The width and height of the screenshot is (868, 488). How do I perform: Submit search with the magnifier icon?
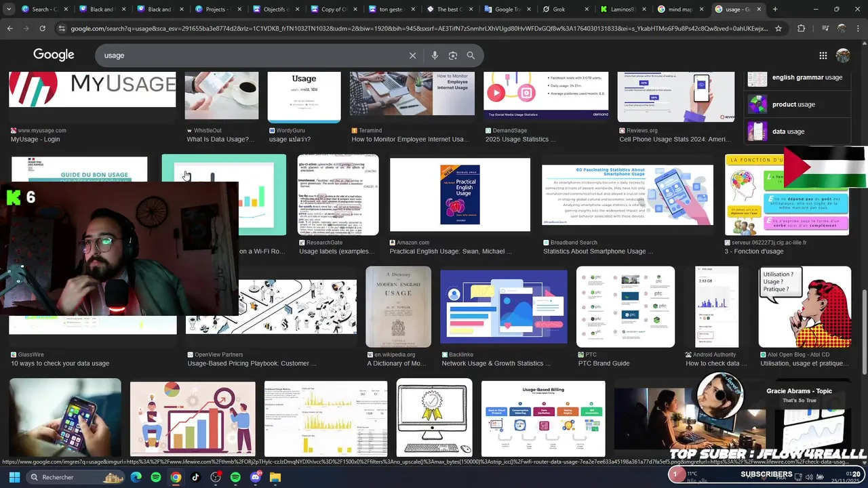[471, 56]
